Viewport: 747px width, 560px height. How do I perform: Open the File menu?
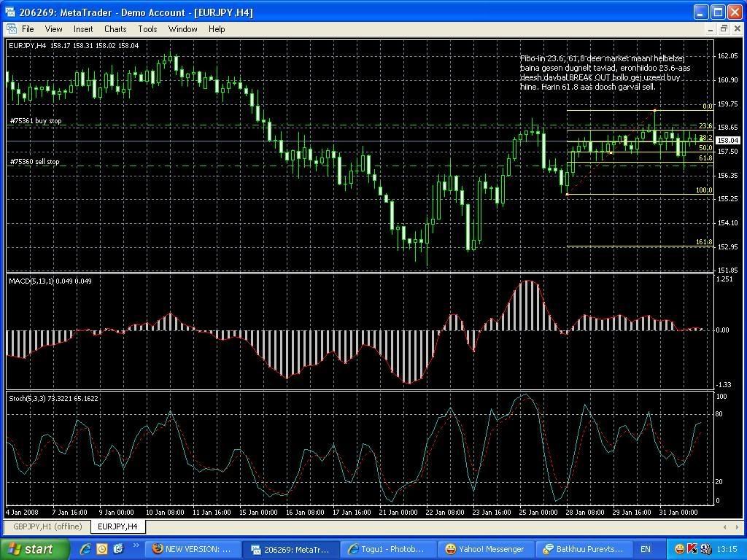click(x=28, y=29)
